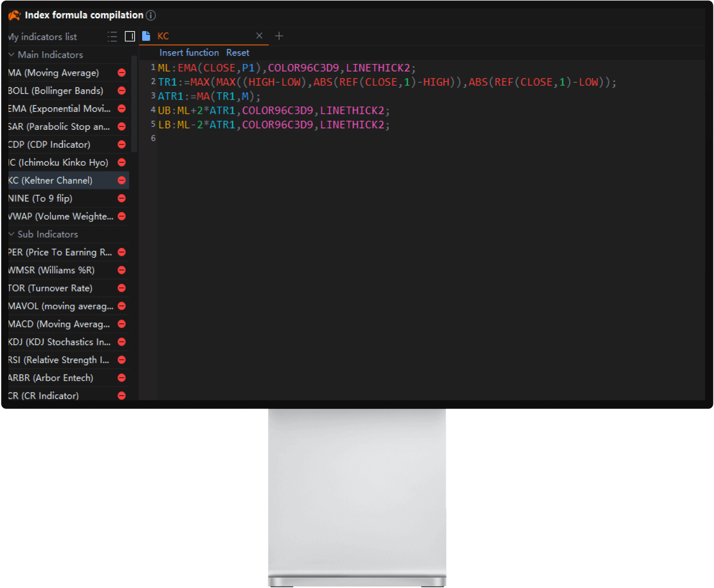The height and width of the screenshot is (588, 714).
Task: Click line number 3 in the editor
Action: click(152, 95)
